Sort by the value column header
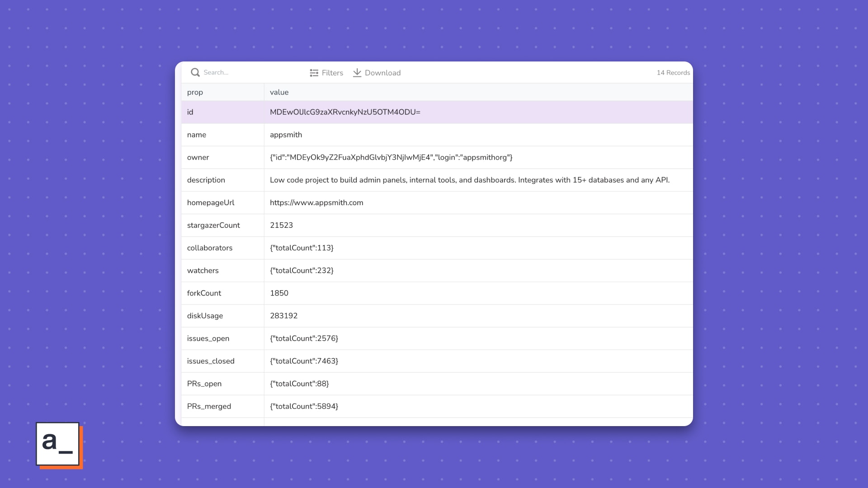Viewport: 868px width, 488px height. [279, 92]
